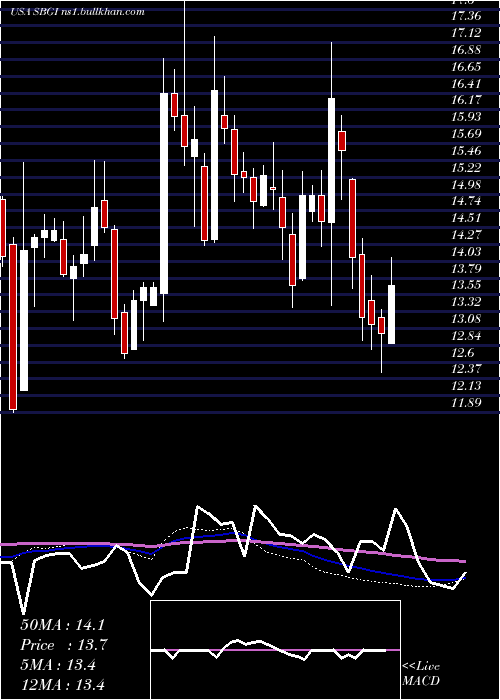Click the 12.13 price axis label
The image size is (500, 700).
point(466,386)
